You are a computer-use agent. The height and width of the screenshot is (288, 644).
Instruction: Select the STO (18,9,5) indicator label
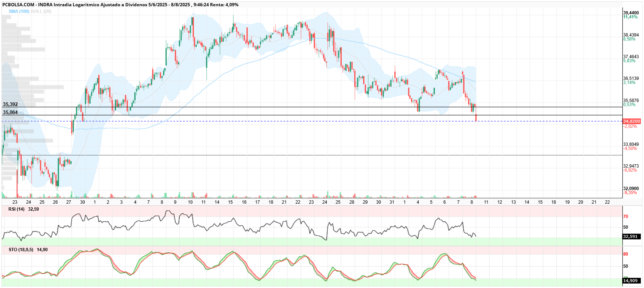pos(21,250)
